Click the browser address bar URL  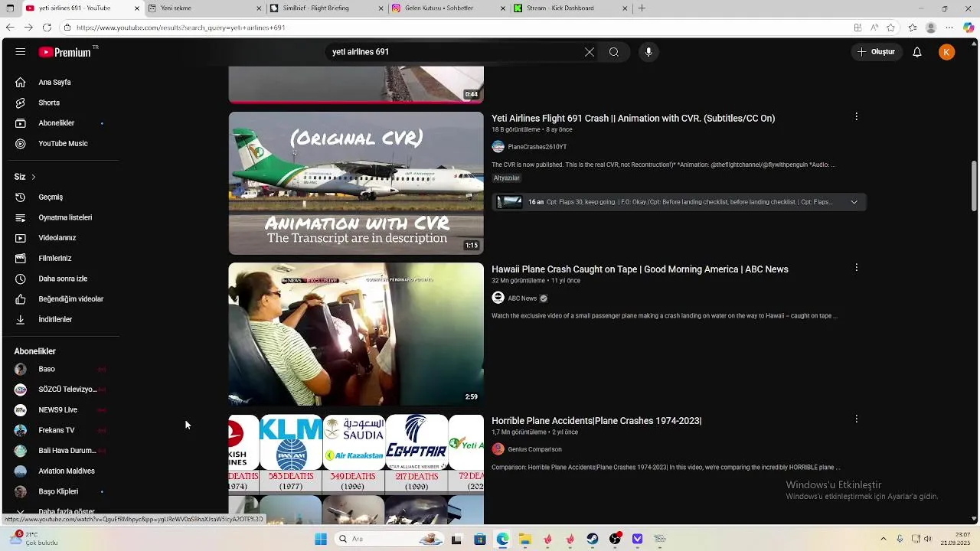tap(181, 28)
